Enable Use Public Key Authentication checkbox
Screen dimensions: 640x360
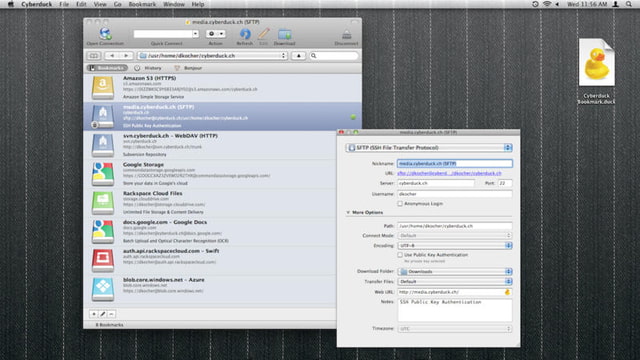coord(400,255)
